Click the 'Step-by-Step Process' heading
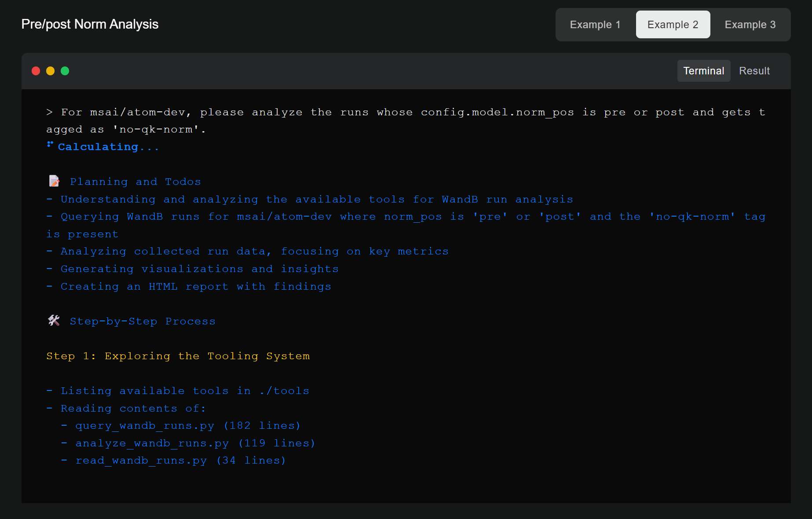The image size is (812, 519). point(143,321)
